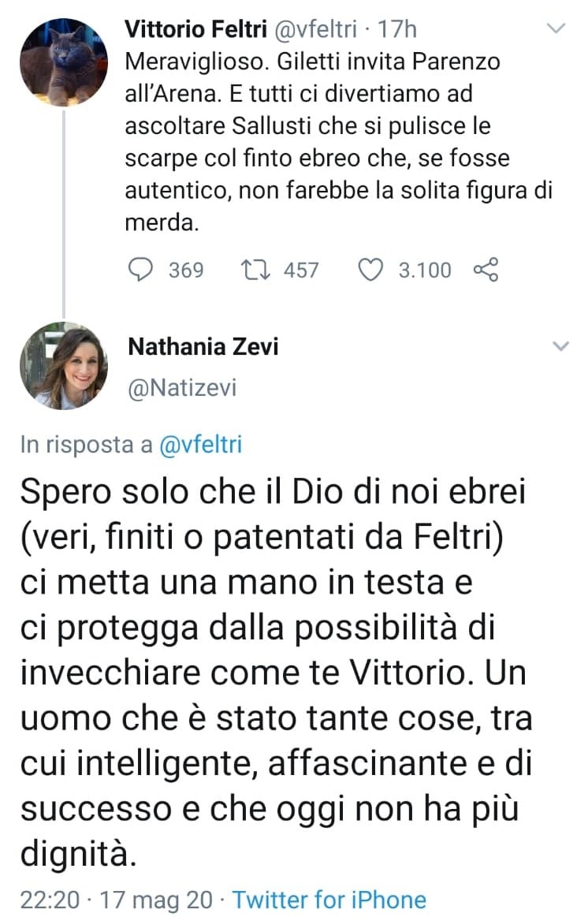The height and width of the screenshot is (917, 588).
Task: Open the @Natizevi handle
Action: point(180,387)
